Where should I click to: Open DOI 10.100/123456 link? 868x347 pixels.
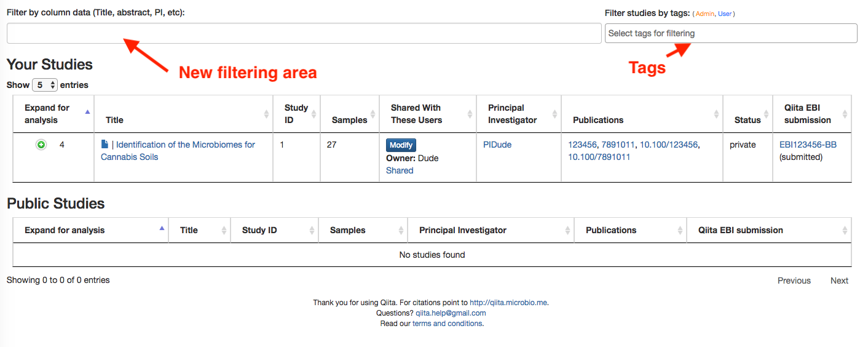point(669,145)
